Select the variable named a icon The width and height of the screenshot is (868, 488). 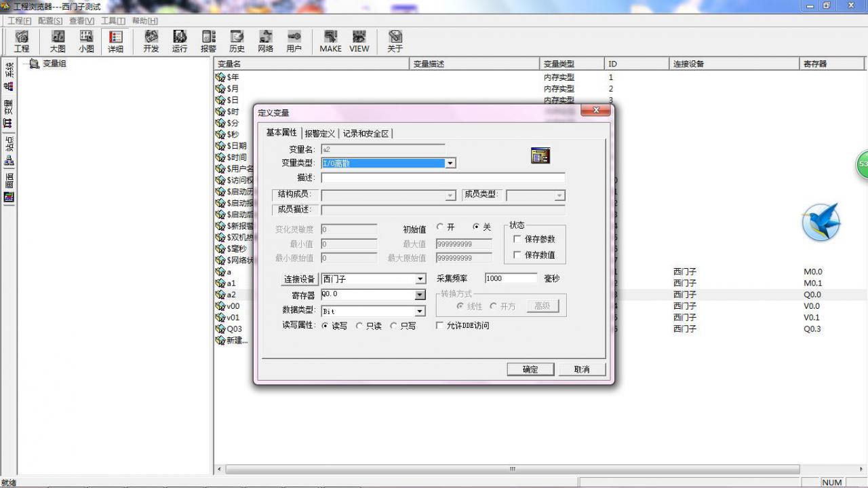click(x=220, y=271)
